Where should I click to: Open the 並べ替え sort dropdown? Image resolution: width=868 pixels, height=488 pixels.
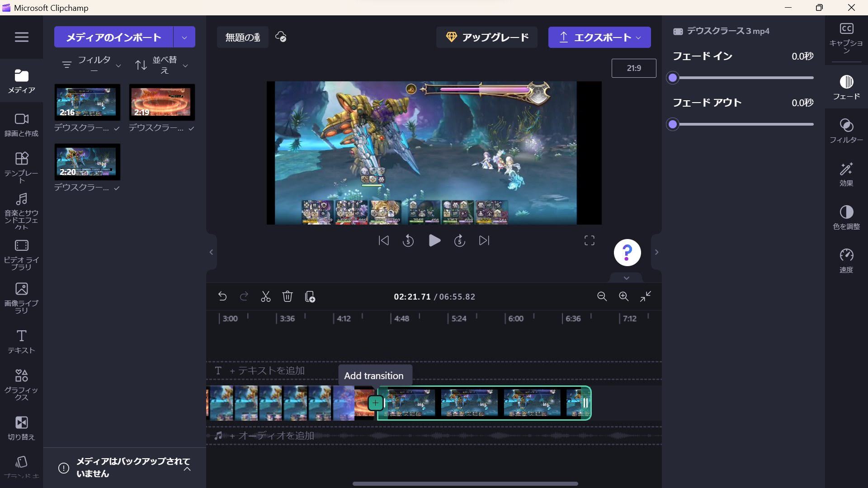pyautogui.click(x=161, y=65)
